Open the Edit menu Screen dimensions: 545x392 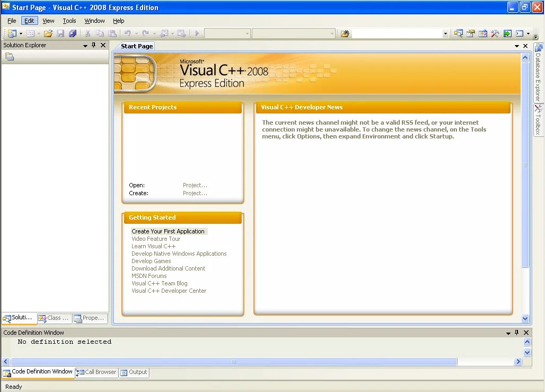point(29,21)
